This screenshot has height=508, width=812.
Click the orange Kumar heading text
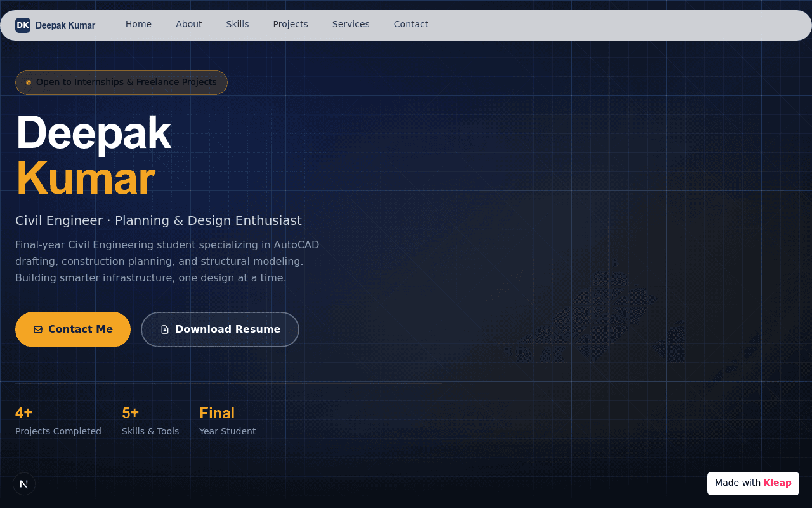(x=85, y=178)
